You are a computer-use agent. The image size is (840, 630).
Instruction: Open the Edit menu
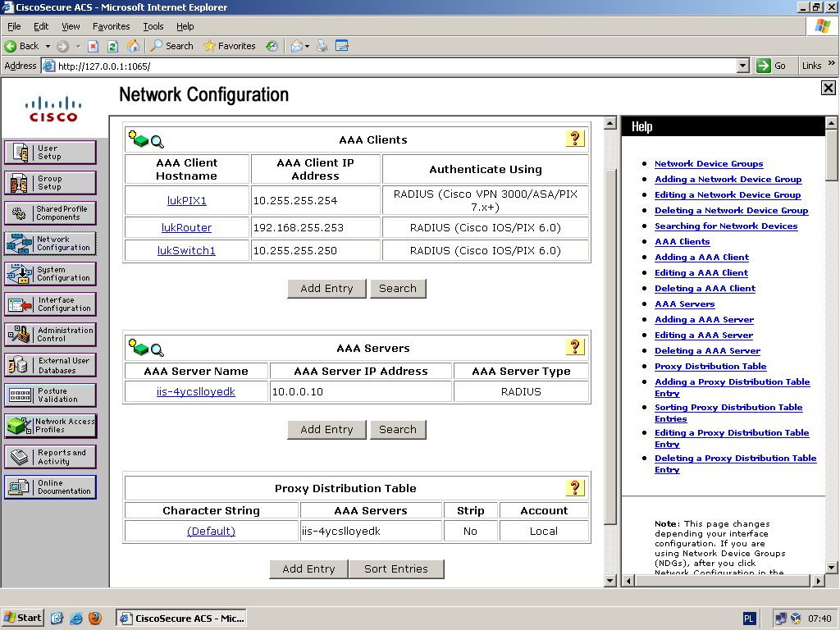coord(41,26)
